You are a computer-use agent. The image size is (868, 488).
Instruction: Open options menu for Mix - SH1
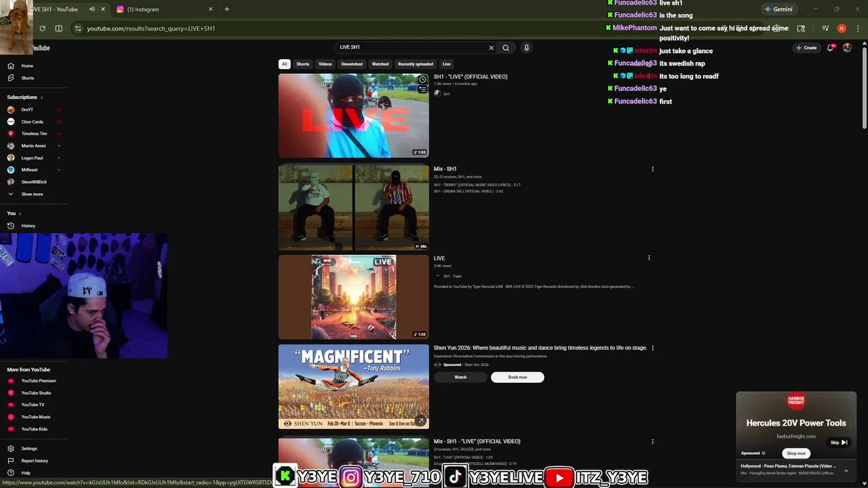(x=652, y=169)
